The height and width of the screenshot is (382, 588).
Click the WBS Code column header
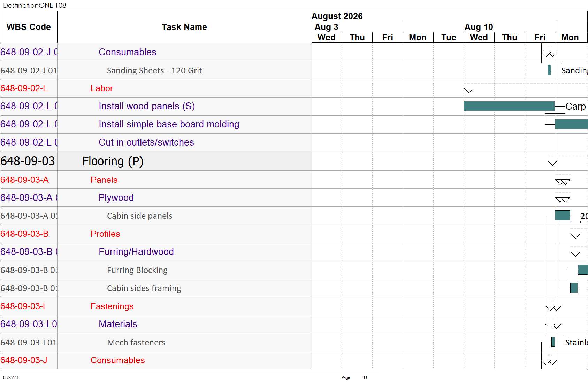tap(29, 27)
